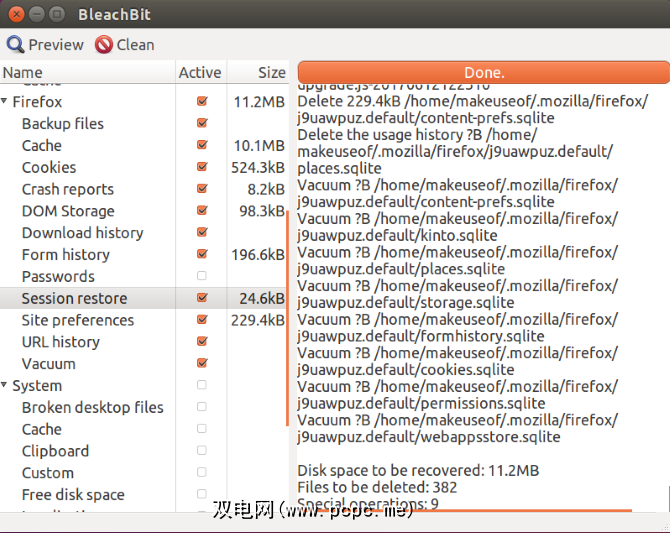Select the Passwords row
The width and height of the screenshot is (670, 533).
[144, 276]
